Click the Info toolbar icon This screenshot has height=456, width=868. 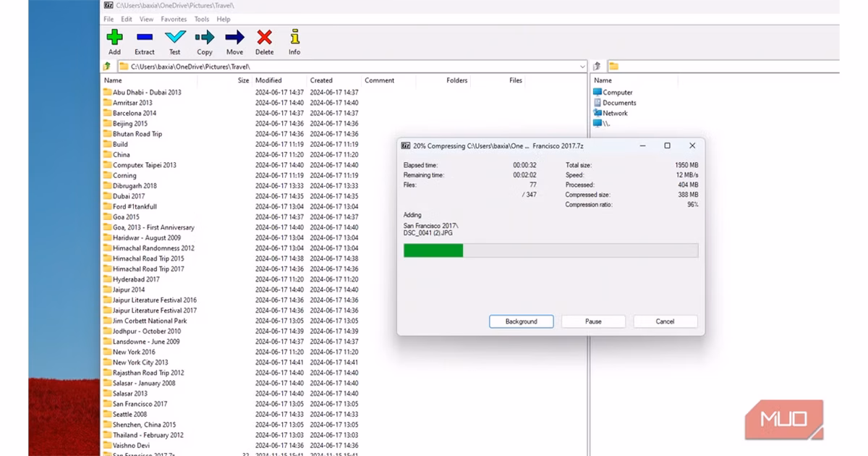pyautogui.click(x=294, y=37)
